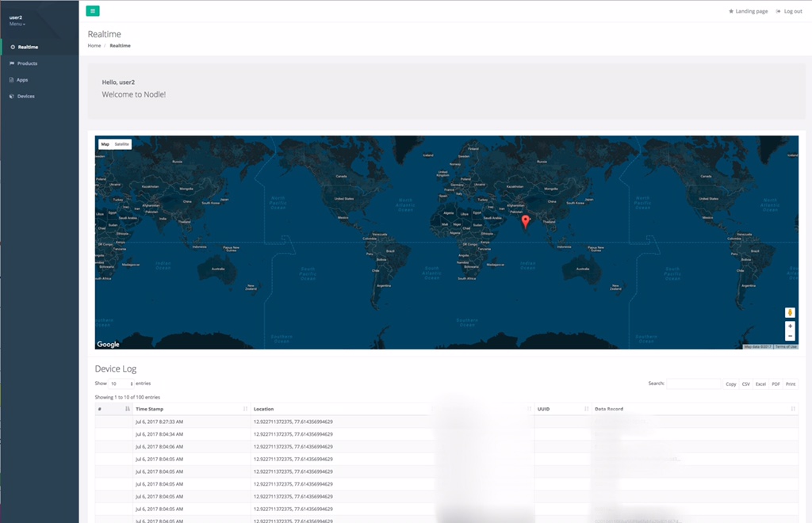Zoom in the map with the plus button

[x=790, y=326]
